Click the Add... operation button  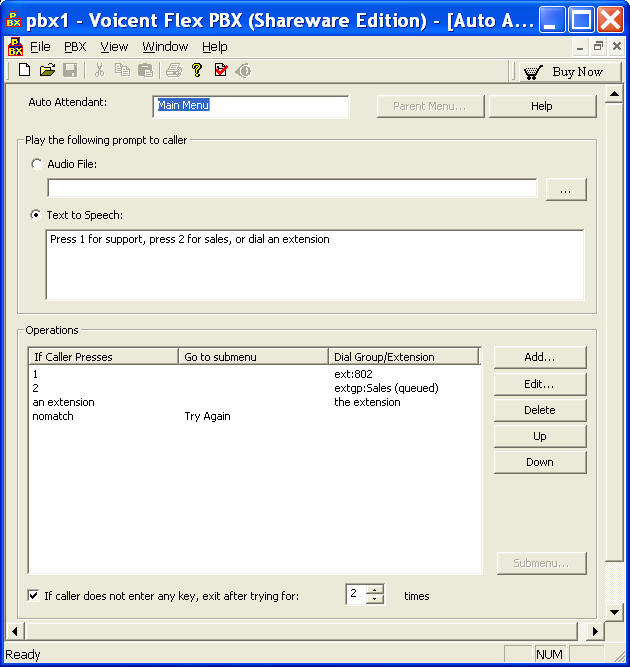(x=539, y=357)
